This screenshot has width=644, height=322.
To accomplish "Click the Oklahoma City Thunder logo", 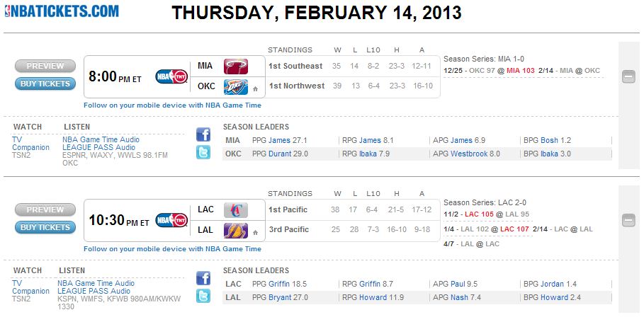I will [x=236, y=87].
